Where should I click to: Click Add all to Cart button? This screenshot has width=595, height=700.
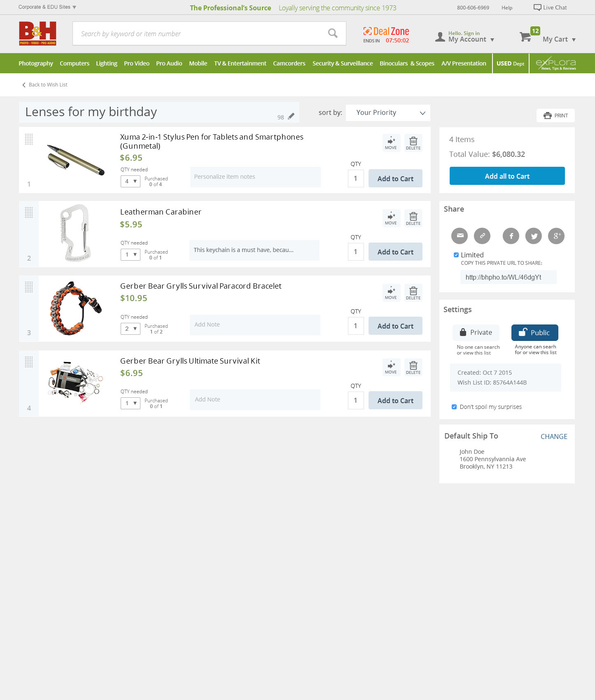[507, 176]
